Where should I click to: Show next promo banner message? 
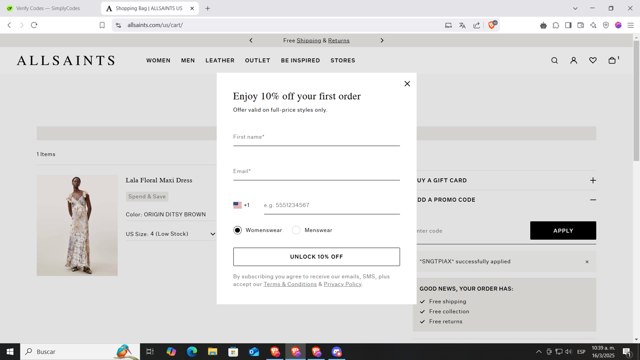[x=382, y=40]
